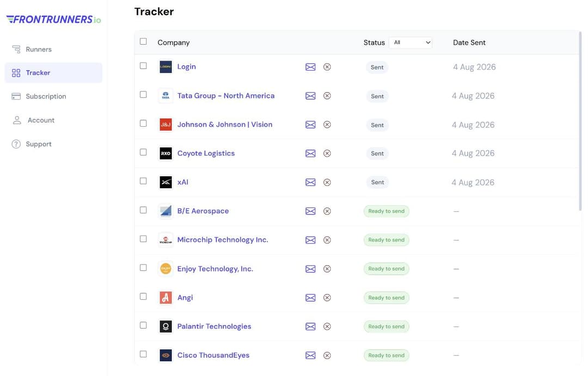Open the Coyote Logistics link

[206, 153]
